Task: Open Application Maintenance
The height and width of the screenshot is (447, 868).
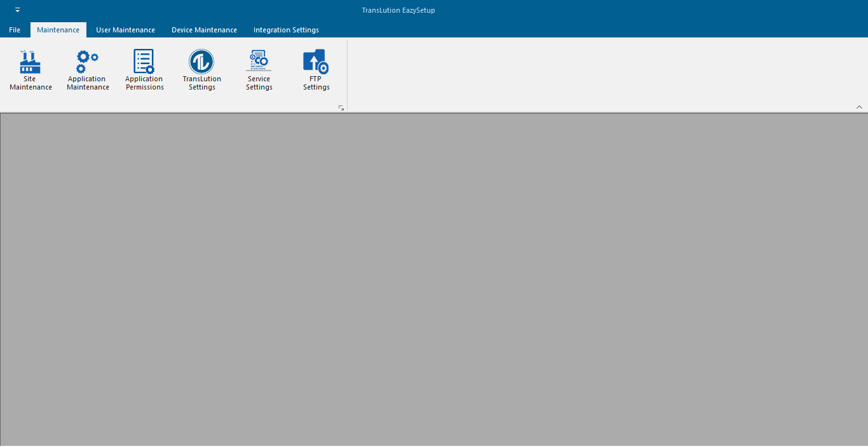Action: click(87, 69)
